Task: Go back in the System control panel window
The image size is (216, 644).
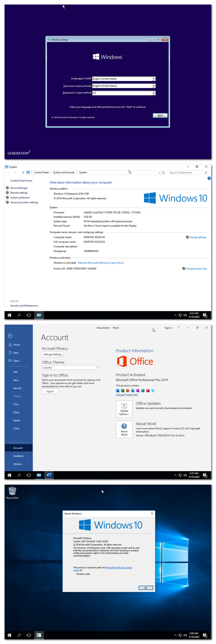Action: click(x=8, y=173)
